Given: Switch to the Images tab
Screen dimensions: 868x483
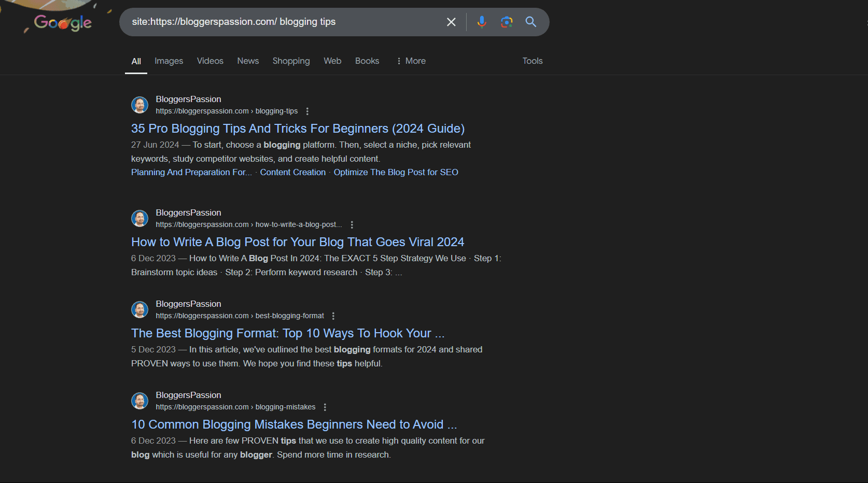Looking at the screenshot, I should pos(169,61).
